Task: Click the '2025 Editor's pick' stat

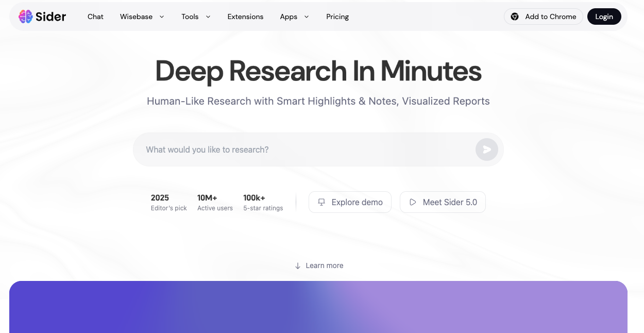Action: 168,203
